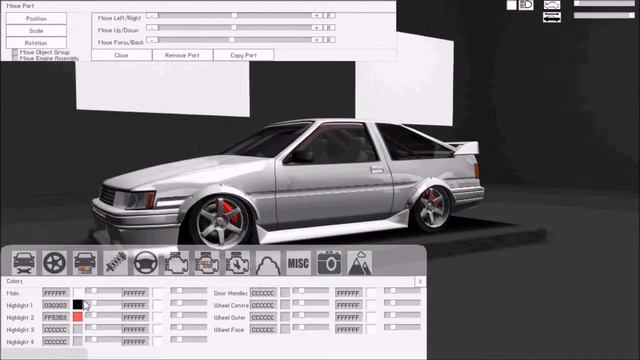Click the Move Up/Down slider handle

[x=234, y=28]
